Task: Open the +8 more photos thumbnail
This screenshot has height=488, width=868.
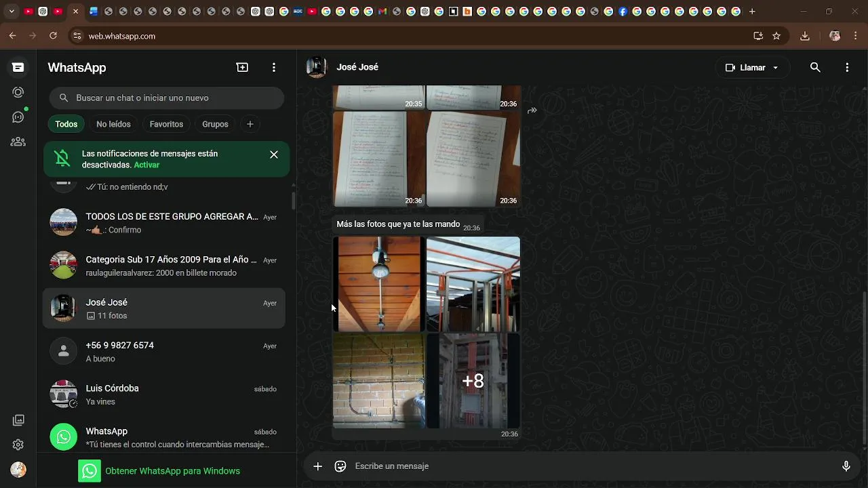Action: (x=473, y=380)
